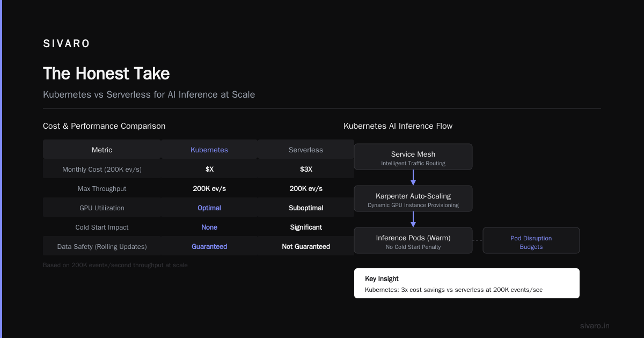The image size is (644, 338).
Task: Click the 'Guaranteed' cell
Action: [x=209, y=247]
